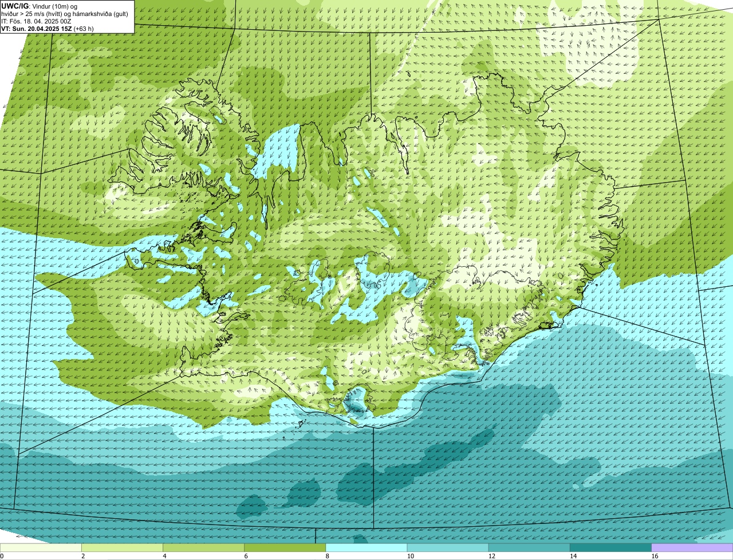Select the lavender above-16 m/s legend swatch

(692, 547)
